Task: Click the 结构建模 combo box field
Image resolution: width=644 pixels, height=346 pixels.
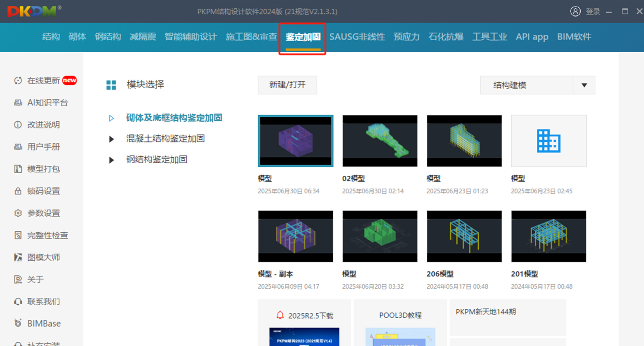Action: click(x=538, y=85)
